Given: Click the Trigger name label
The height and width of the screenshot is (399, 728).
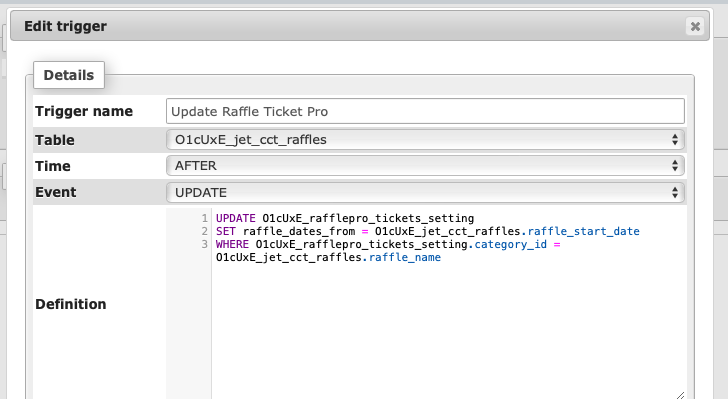Looking at the screenshot, I should pos(84,111).
